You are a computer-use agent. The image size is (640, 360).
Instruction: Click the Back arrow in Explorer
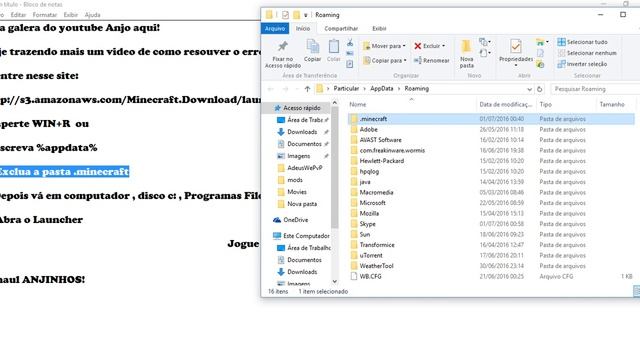(271, 89)
